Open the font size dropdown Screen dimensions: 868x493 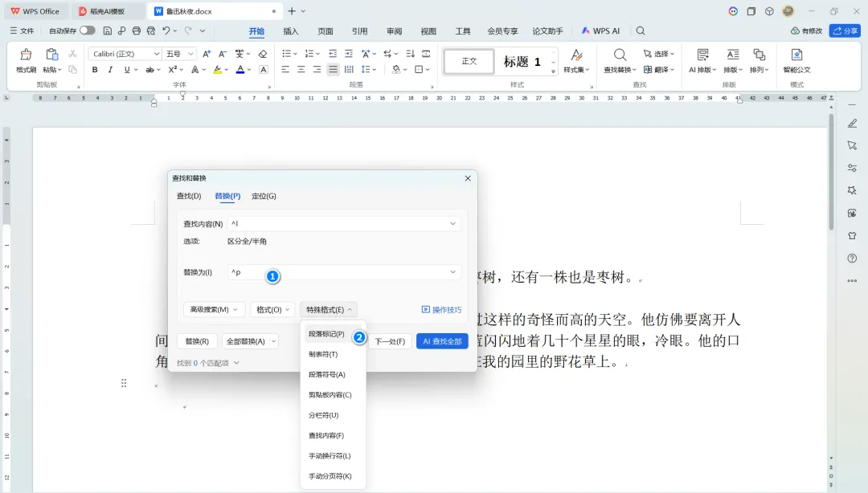click(190, 54)
